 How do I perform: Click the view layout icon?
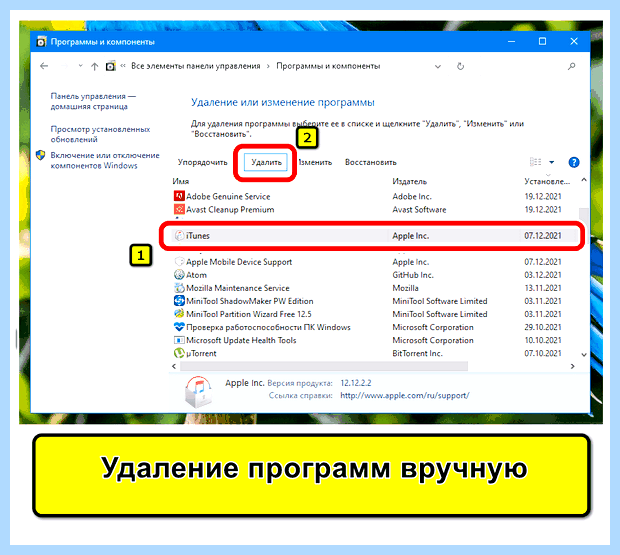[x=535, y=162]
